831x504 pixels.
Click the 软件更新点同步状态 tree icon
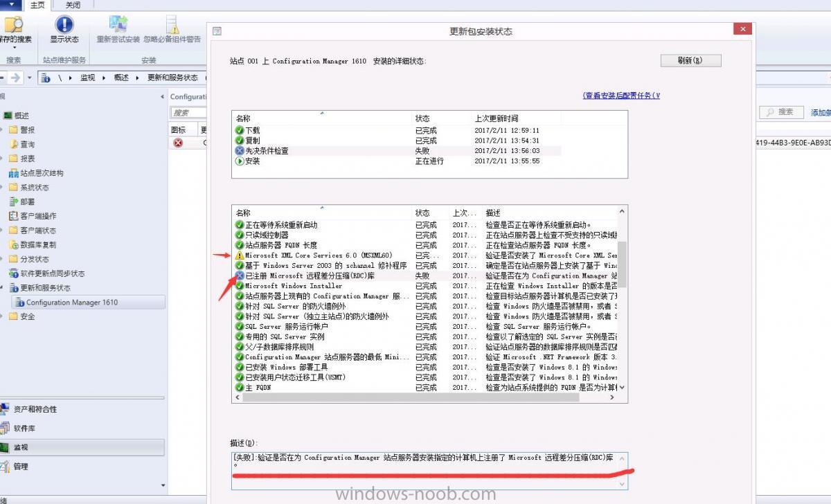coord(14,273)
